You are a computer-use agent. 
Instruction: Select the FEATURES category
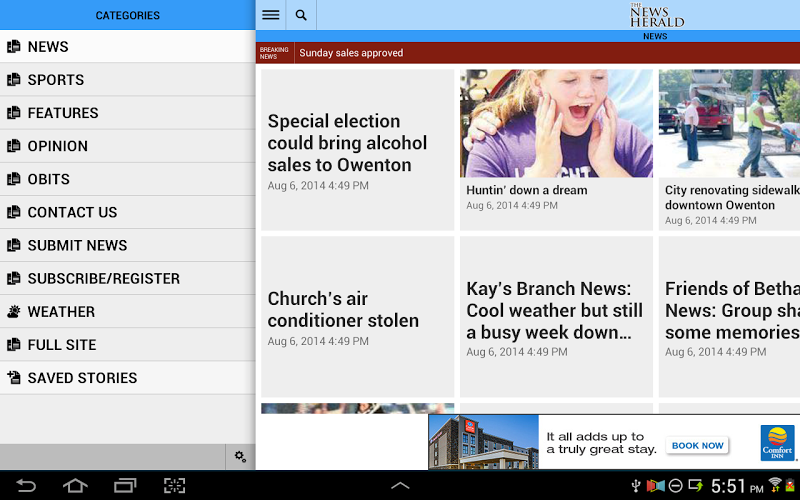(x=128, y=113)
